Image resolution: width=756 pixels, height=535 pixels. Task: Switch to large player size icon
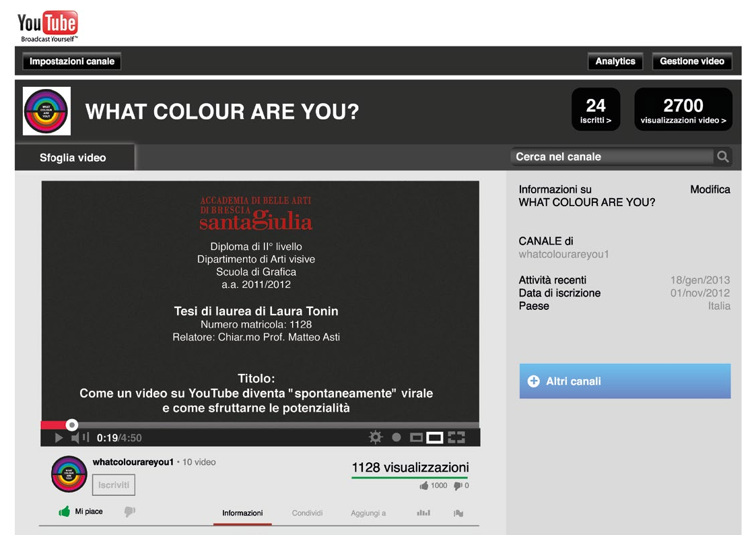point(434,437)
